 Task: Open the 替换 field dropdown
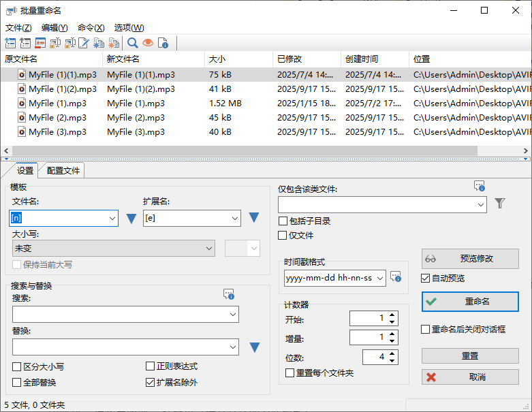point(233,347)
